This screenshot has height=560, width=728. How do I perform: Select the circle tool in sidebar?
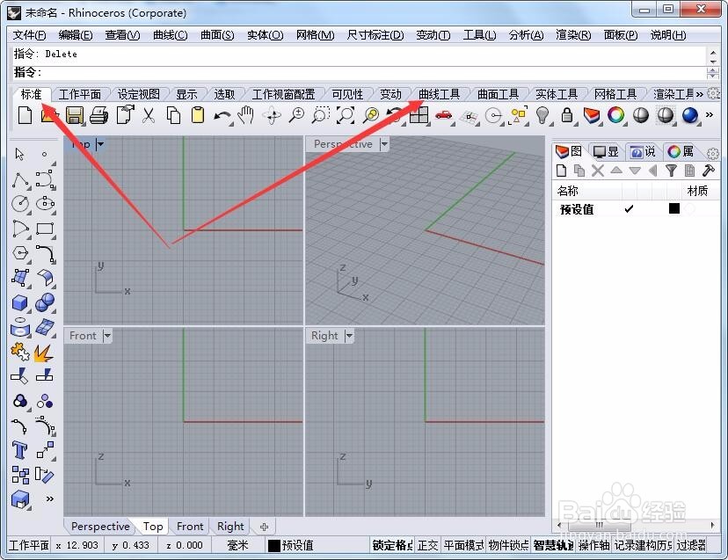point(20,203)
